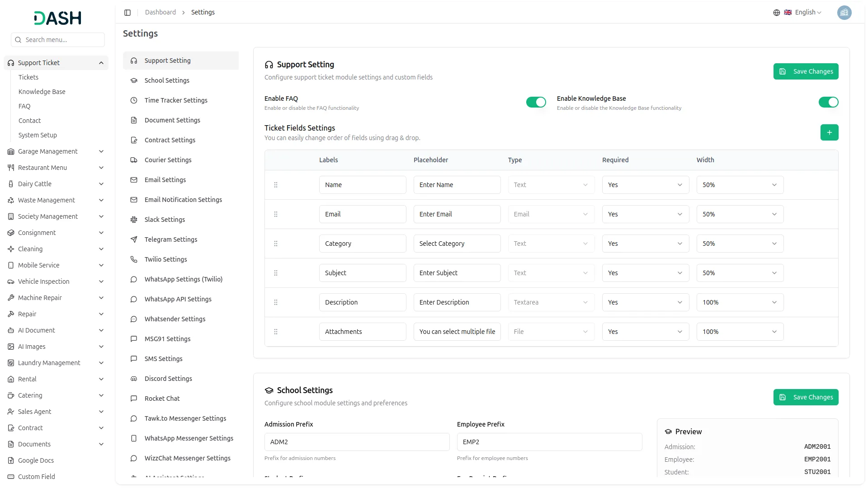Click the Slack Settings icon
868x488 pixels.
tap(134, 220)
